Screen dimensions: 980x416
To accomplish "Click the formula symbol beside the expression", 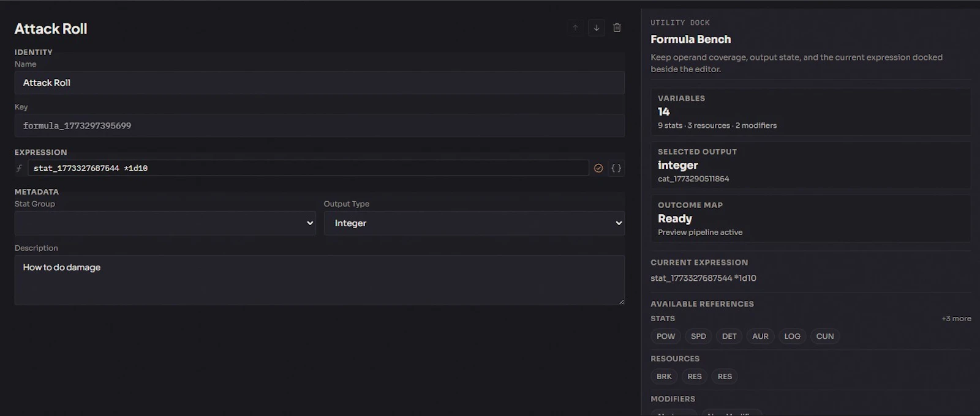I will pyautogui.click(x=19, y=168).
